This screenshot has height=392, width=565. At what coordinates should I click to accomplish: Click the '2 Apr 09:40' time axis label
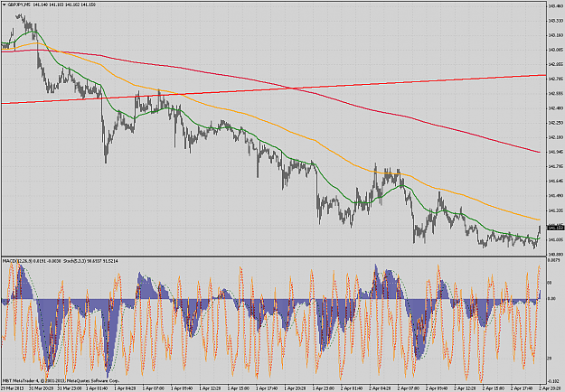437,388
